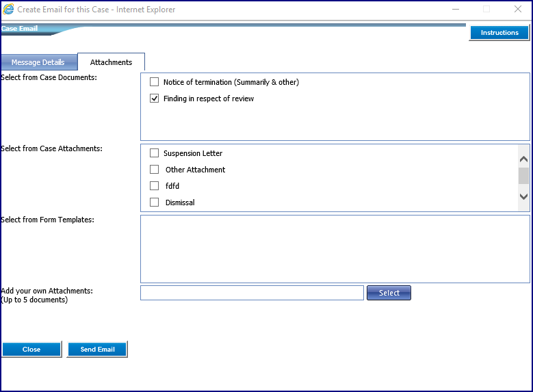Viewport: 533px width, 392px height.
Task: Check the Dismissal attachment box
Action: click(x=155, y=202)
